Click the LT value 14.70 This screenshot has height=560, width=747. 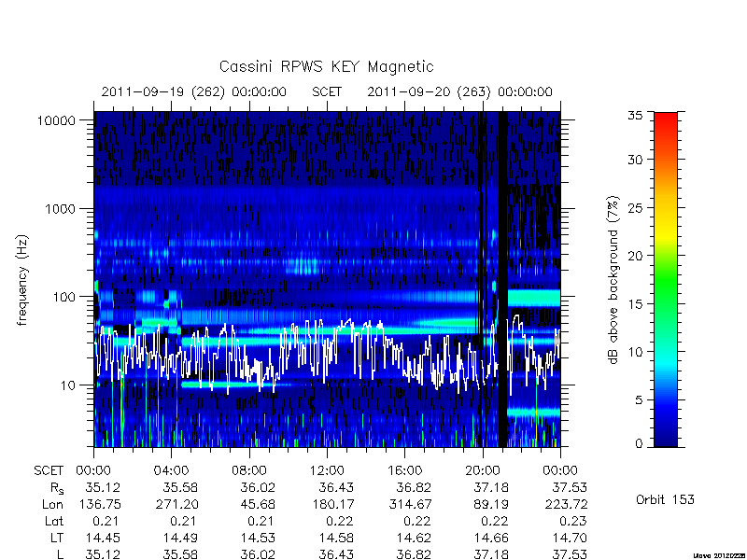(x=570, y=538)
